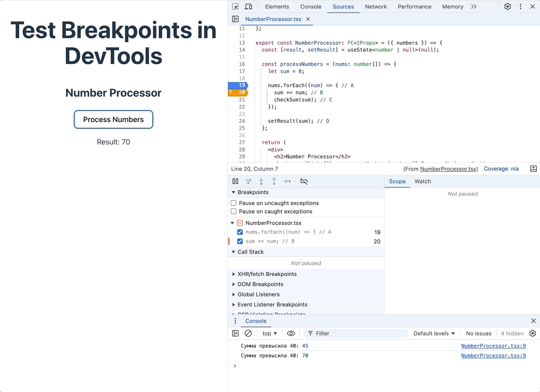Click the step into function icon
This screenshot has width=540, height=392.
[261, 181]
